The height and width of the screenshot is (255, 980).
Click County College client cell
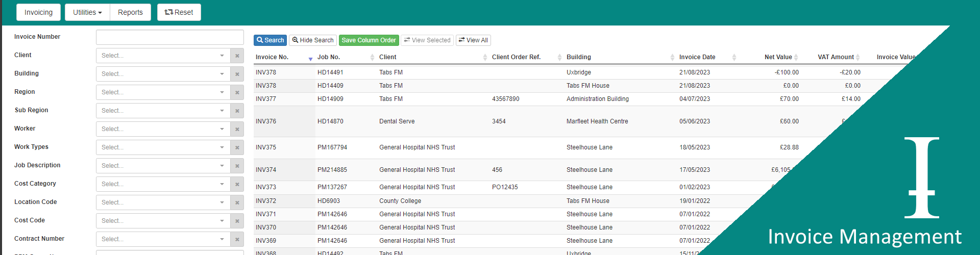pos(400,201)
